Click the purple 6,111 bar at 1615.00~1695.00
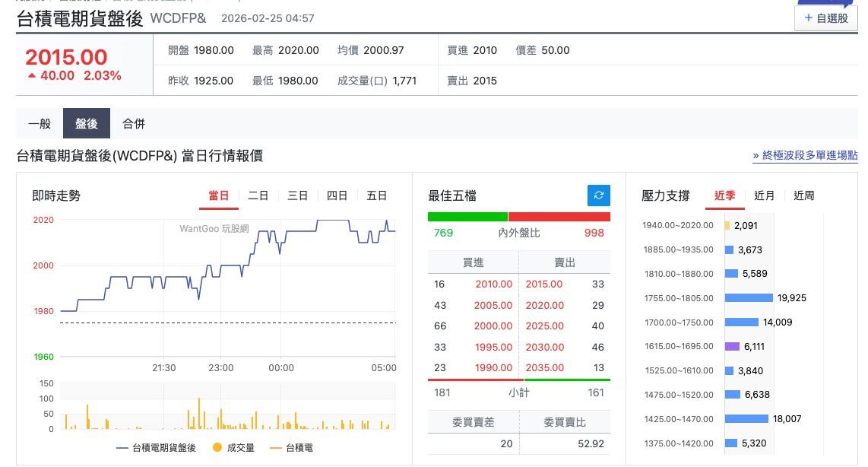 [732, 346]
